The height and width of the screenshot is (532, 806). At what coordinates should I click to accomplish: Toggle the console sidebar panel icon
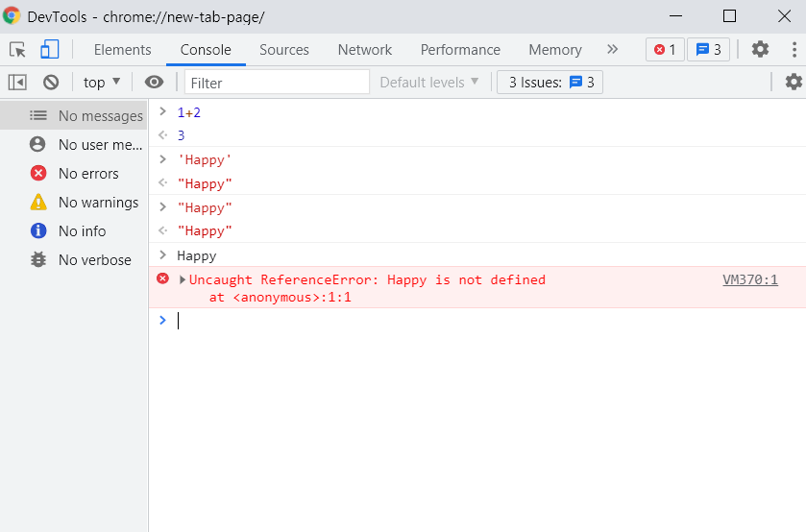click(x=17, y=83)
